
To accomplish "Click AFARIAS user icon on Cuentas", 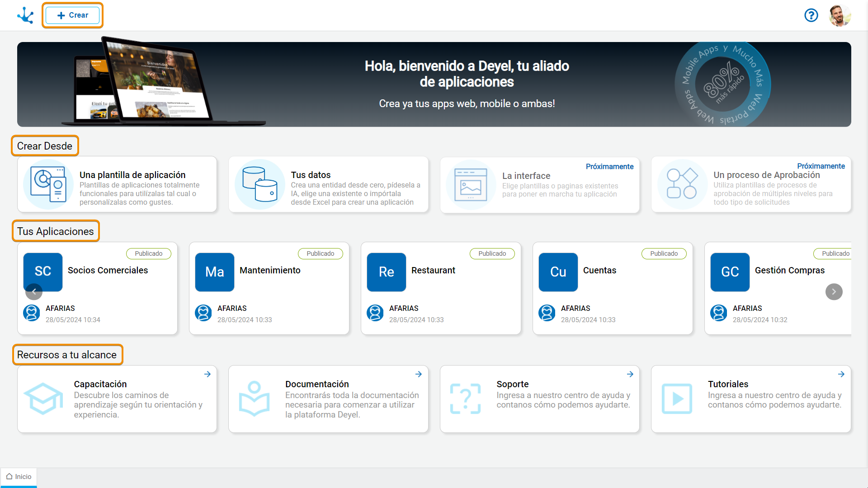I will 547,313.
